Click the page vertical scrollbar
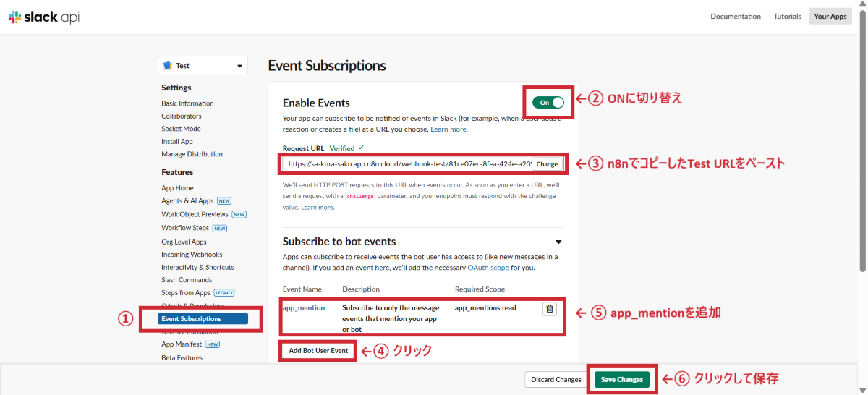The width and height of the screenshot is (868, 395). (x=863, y=145)
